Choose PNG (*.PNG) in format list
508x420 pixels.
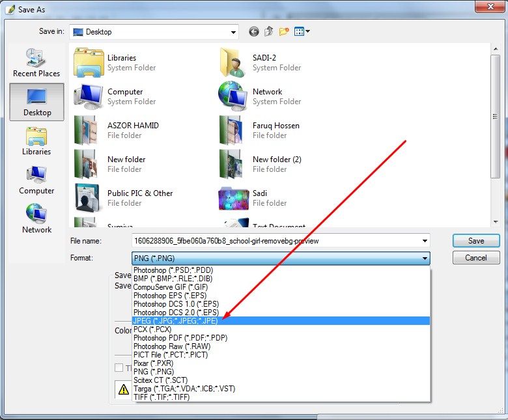tap(281, 371)
